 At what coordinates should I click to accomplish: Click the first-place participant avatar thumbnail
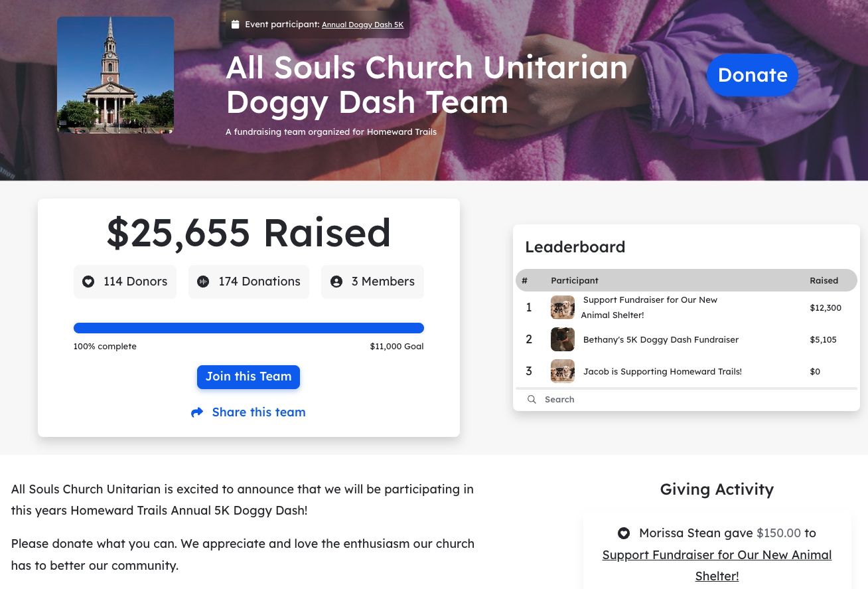click(562, 307)
